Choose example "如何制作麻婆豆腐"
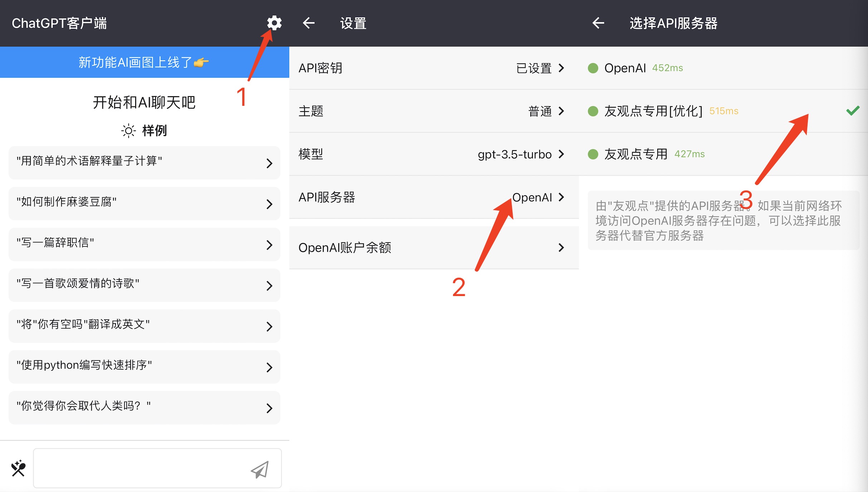This screenshot has width=868, height=492. click(x=144, y=203)
